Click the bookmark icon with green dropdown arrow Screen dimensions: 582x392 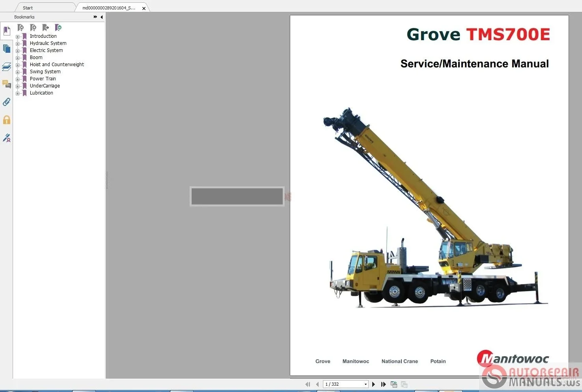pyautogui.click(x=58, y=28)
